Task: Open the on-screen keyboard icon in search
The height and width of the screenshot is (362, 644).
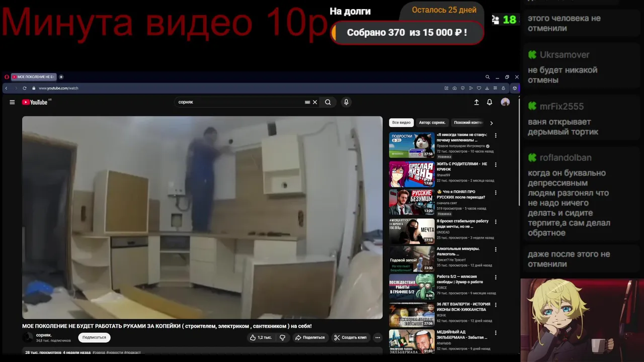Action: point(307,102)
